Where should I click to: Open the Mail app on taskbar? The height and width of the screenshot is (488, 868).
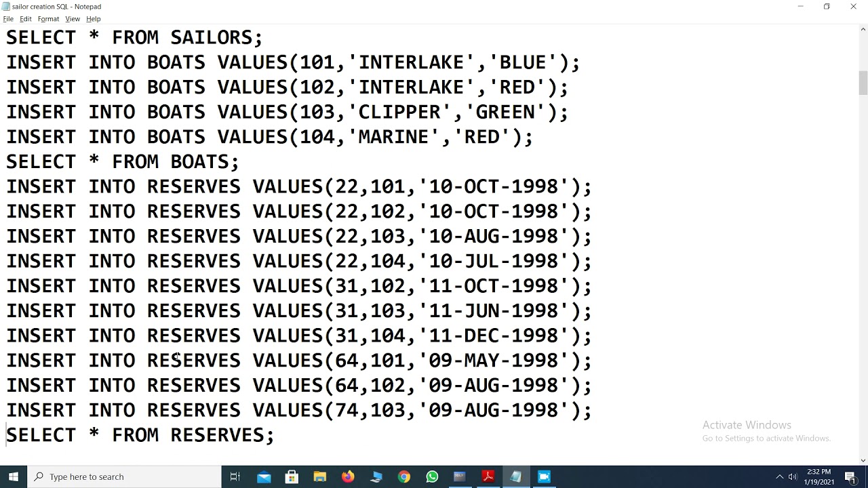pos(264,476)
